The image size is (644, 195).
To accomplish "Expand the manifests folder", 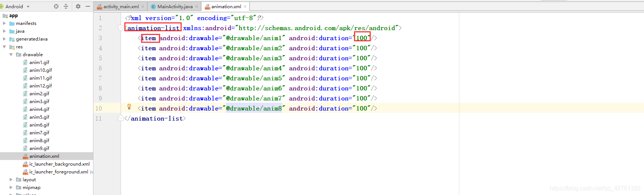I will click(x=4, y=23).
